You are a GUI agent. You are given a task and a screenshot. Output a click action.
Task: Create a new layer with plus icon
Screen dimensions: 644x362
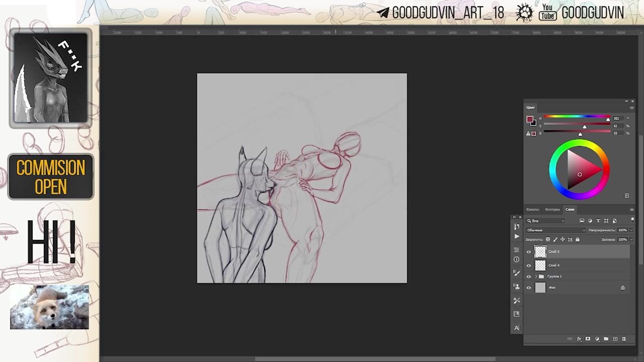(615, 339)
